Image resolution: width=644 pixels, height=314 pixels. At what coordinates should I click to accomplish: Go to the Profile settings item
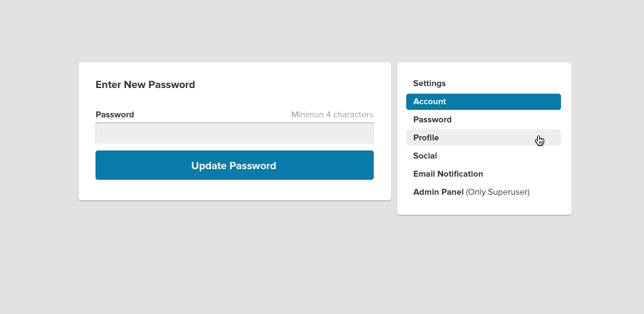coord(484,138)
